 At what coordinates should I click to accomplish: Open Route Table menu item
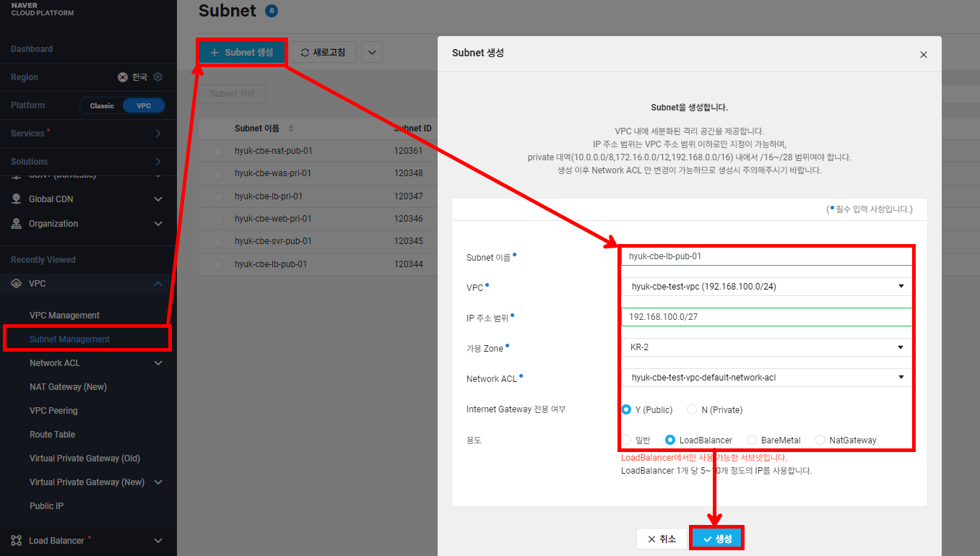[x=52, y=435]
